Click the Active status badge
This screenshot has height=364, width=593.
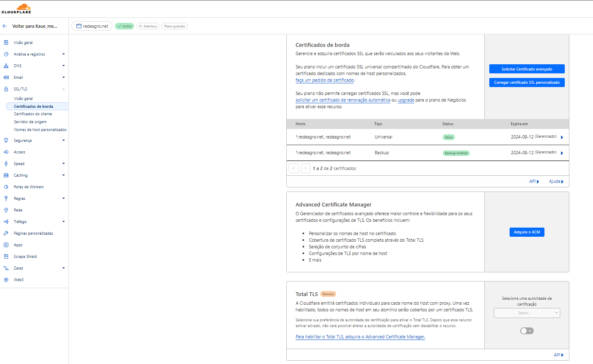[x=124, y=26]
